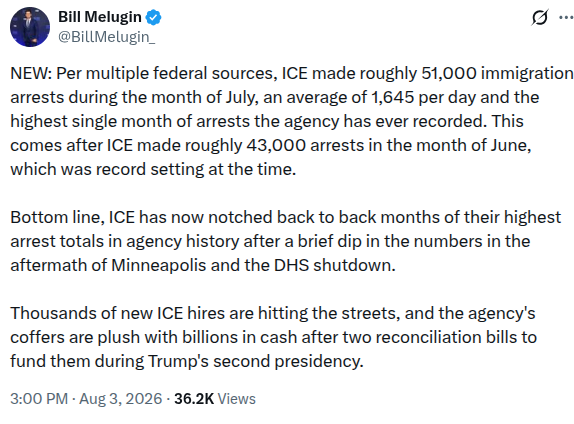The height and width of the screenshot is (424, 574).
Task: Open Bill Melugin's profile avatar
Action: (x=30, y=27)
